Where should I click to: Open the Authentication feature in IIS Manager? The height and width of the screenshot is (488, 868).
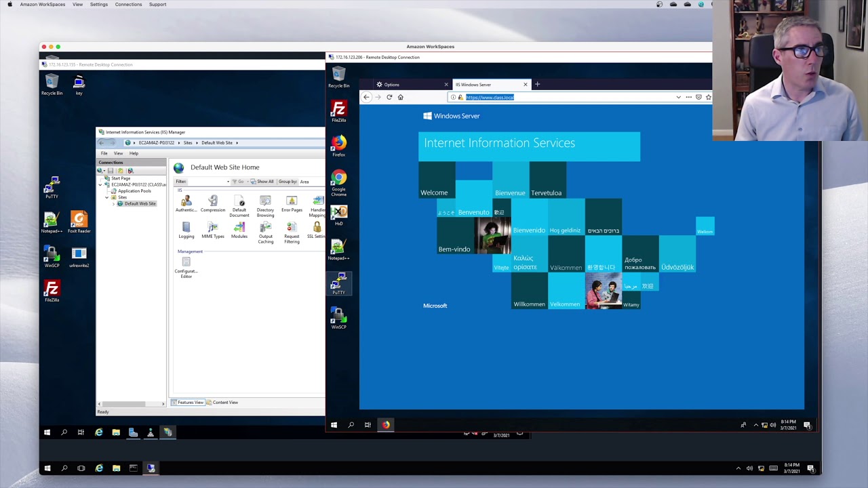[186, 203]
